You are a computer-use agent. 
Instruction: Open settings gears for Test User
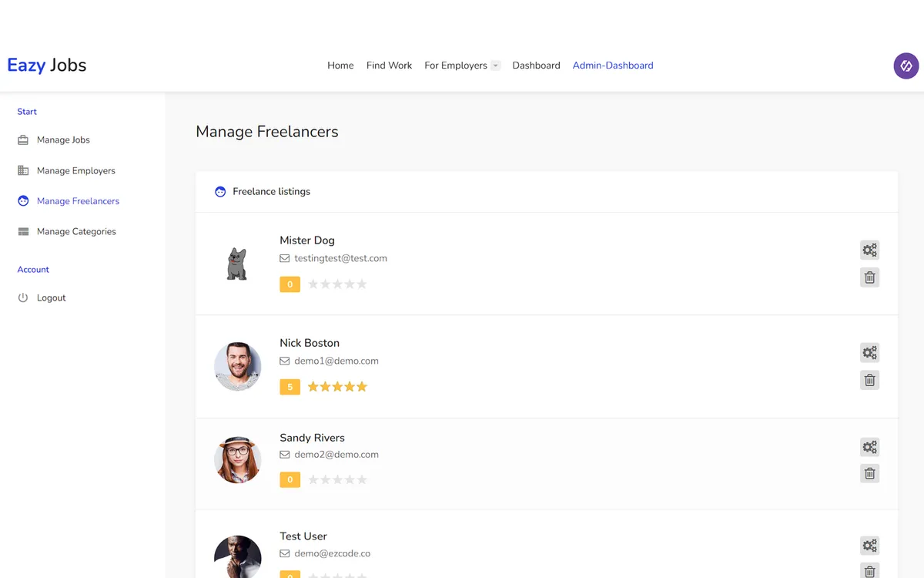tap(869, 546)
